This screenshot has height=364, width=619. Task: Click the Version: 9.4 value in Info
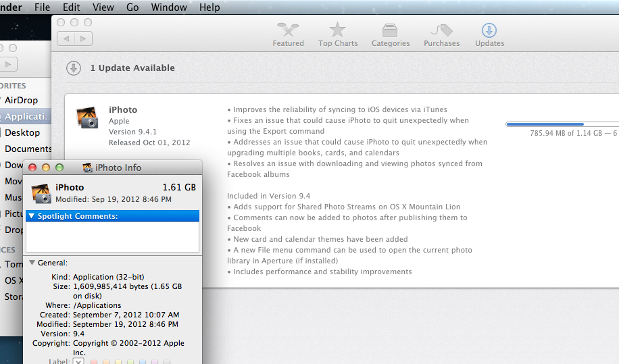click(78, 334)
